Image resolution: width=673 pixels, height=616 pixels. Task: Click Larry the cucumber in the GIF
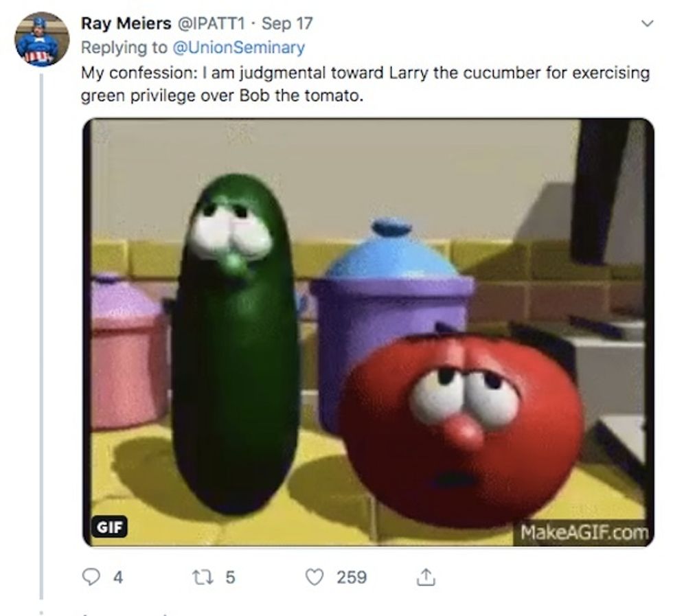(235, 343)
